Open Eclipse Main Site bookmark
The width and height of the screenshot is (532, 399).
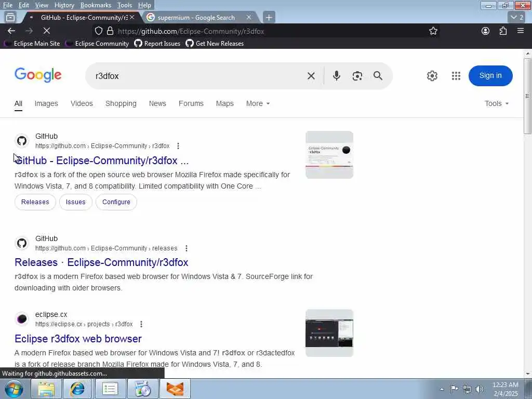32,44
